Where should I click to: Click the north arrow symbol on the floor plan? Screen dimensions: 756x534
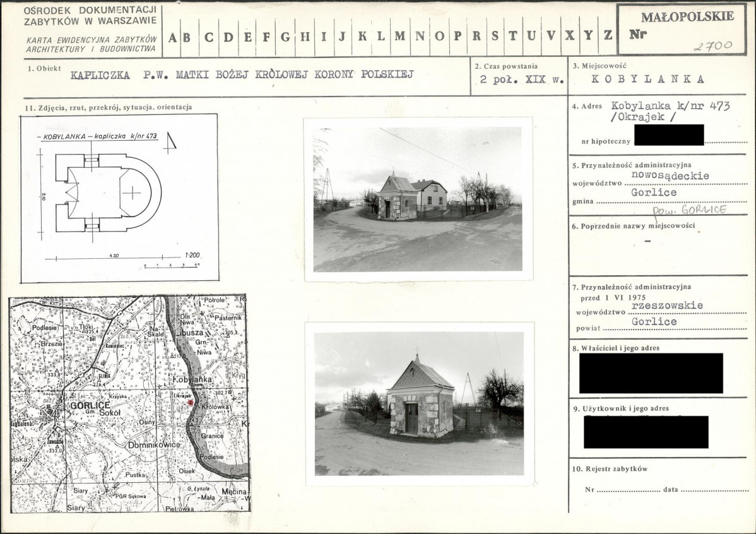[x=170, y=144]
